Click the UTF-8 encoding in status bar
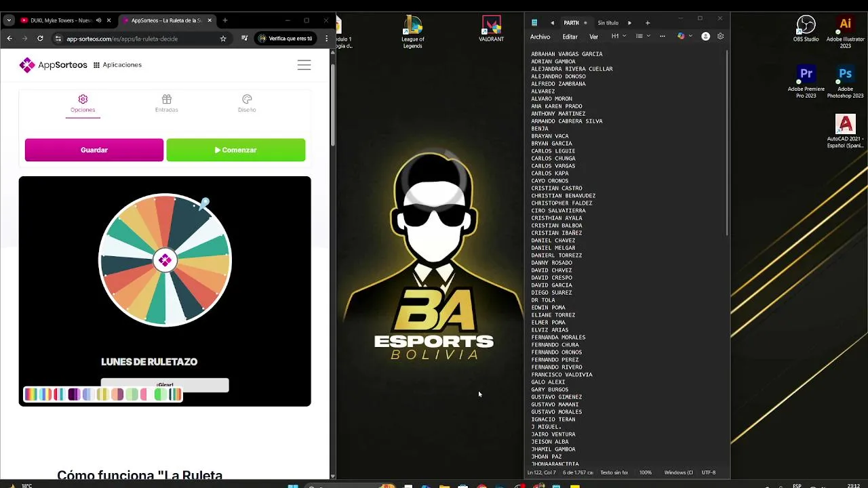This screenshot has width=868, height=488. pyautogui.click(x=709, y=472)
